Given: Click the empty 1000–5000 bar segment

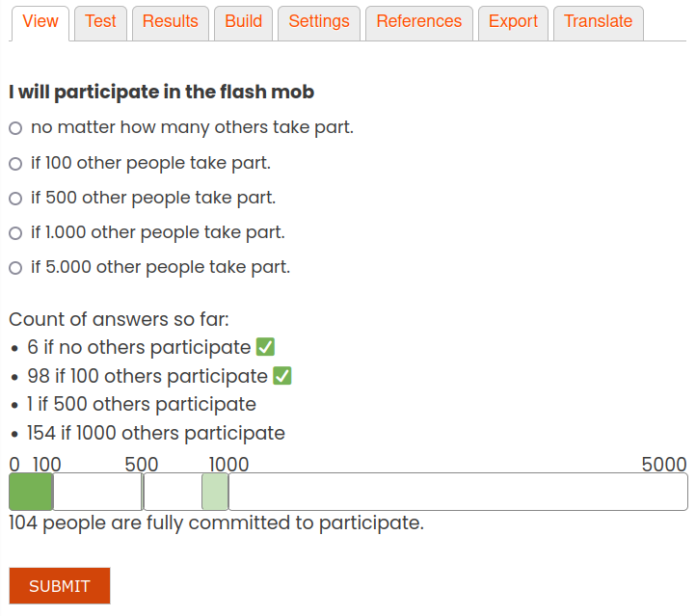Looking at the screenshot, I should coord(458,492).
